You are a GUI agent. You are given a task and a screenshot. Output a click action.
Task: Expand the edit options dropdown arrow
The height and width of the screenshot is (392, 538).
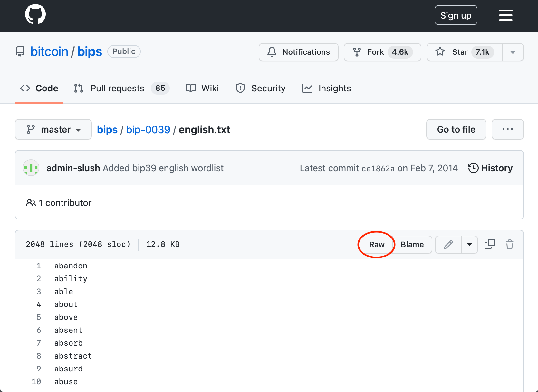click(x=470, y=245)
